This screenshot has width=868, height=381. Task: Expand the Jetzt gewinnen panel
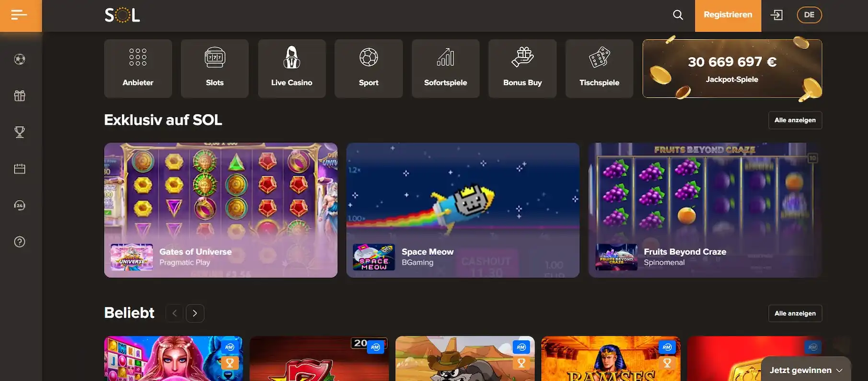pyautogui.click(x=806, y=370)
